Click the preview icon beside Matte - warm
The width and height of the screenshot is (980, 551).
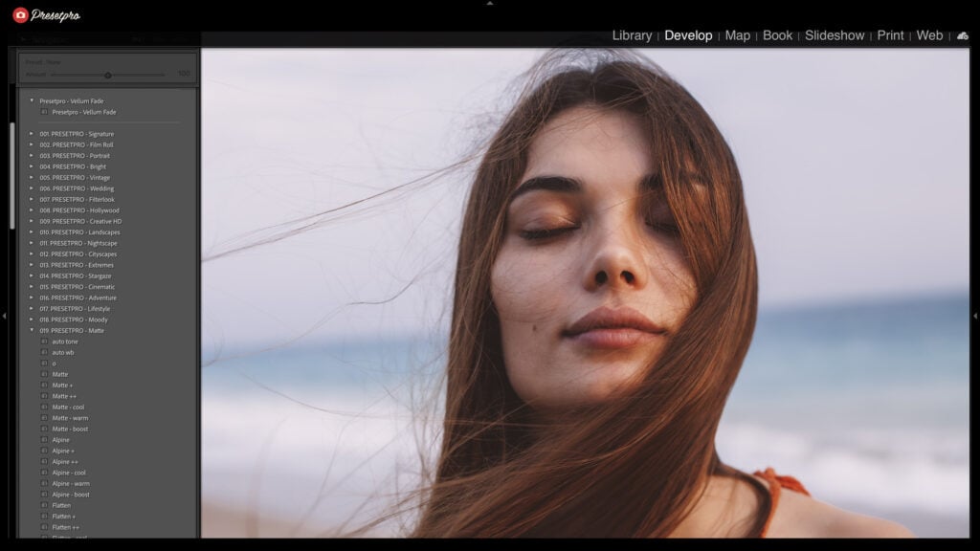[44, 418]
